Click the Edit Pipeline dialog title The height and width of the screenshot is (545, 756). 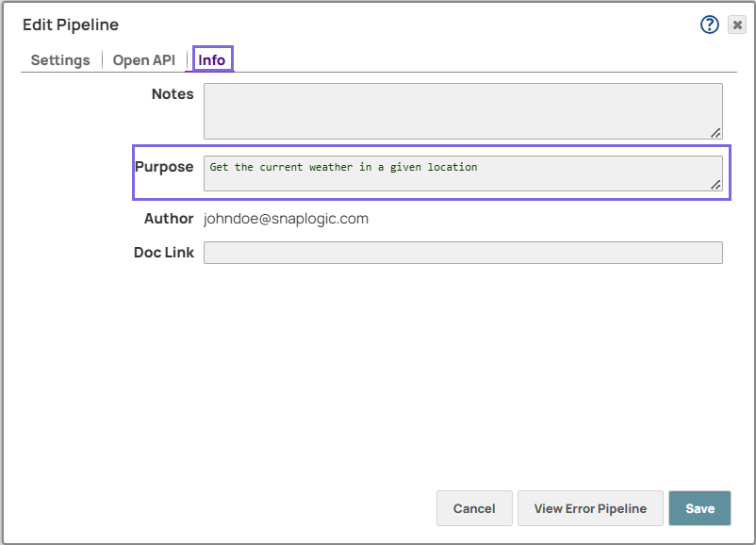tap(70, 25)
